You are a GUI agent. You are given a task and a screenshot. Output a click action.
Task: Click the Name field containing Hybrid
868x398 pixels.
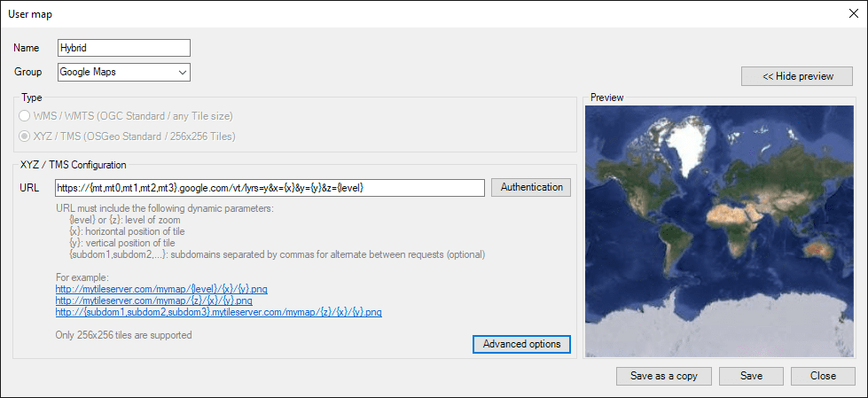coord(123,48)
